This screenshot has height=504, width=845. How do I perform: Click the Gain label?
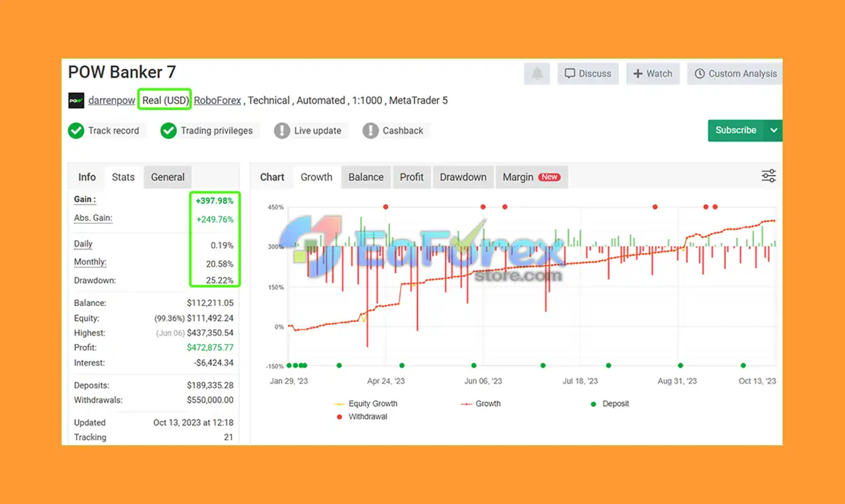[x=84, y=199]
